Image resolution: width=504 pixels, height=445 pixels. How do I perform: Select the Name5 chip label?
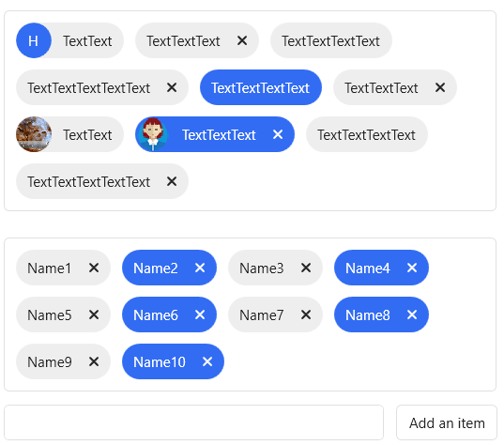(50, 315)
